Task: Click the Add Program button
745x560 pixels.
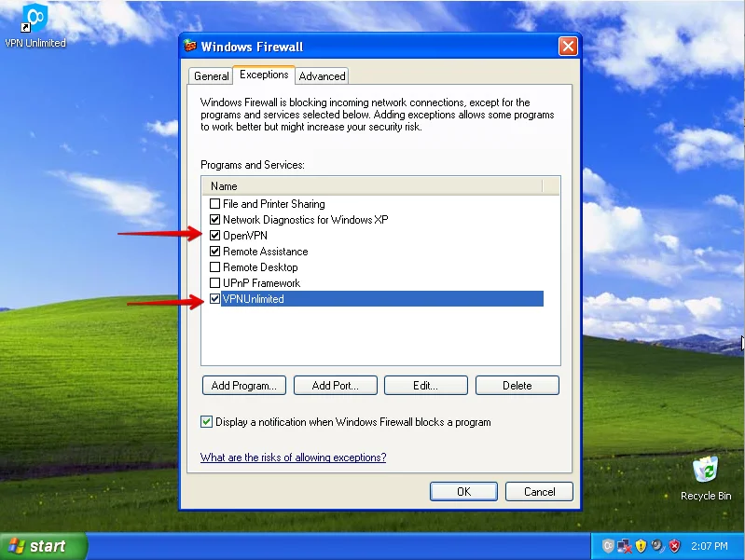Action: point(244,386)
